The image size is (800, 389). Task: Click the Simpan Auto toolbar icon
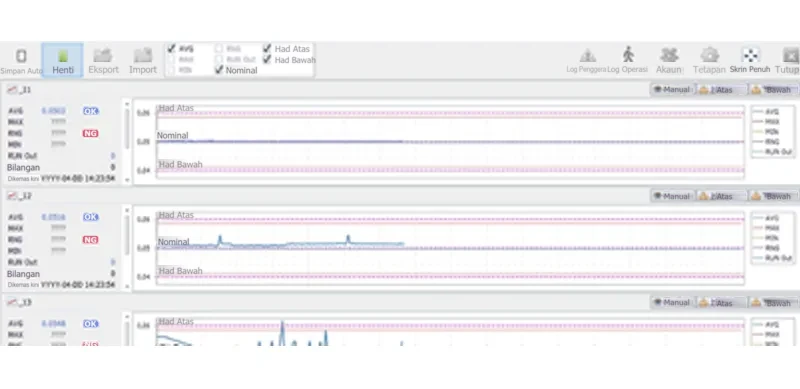coord(21,56)
